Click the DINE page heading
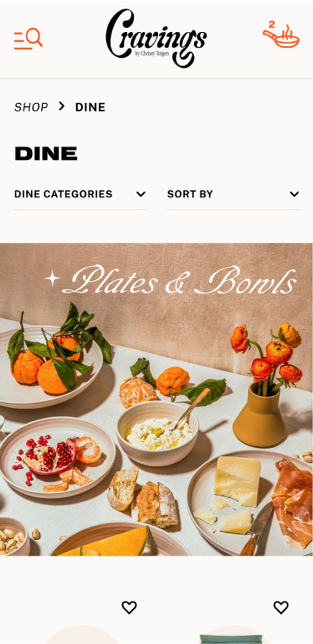The height and width of the screenshot is (644, 313). pyautogui.click(x=46, y=153)
